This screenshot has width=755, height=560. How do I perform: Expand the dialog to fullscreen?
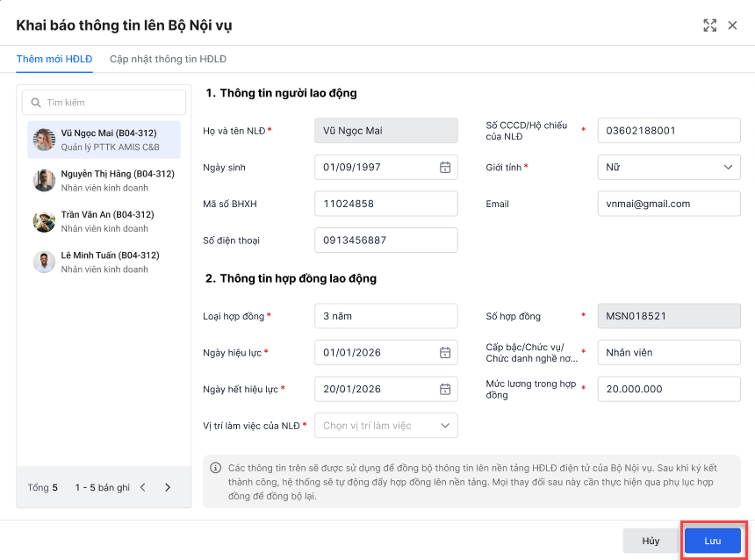710,25
